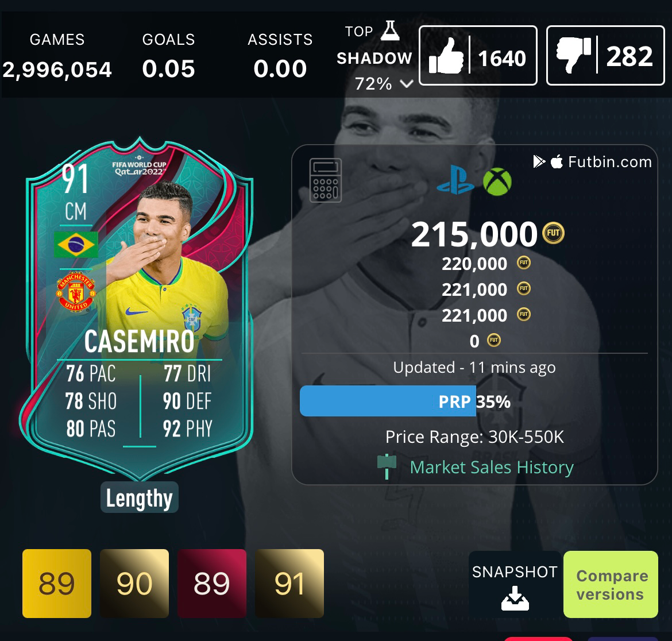Click the thumbs up like icon

click(447, 56)
